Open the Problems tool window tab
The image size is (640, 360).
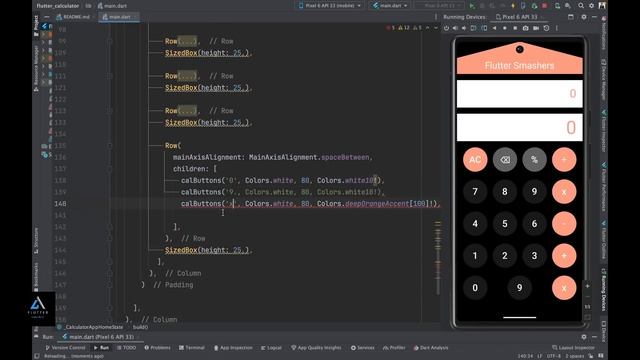157,348
